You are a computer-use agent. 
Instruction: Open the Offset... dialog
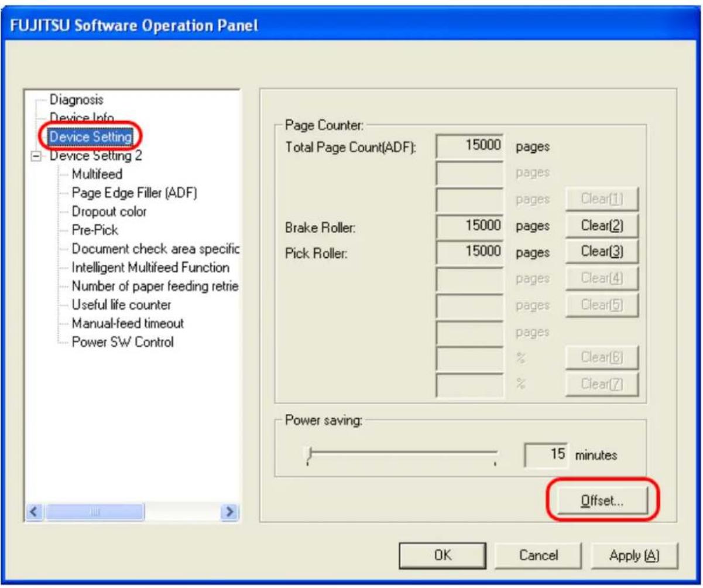click(x=602, y=502)
